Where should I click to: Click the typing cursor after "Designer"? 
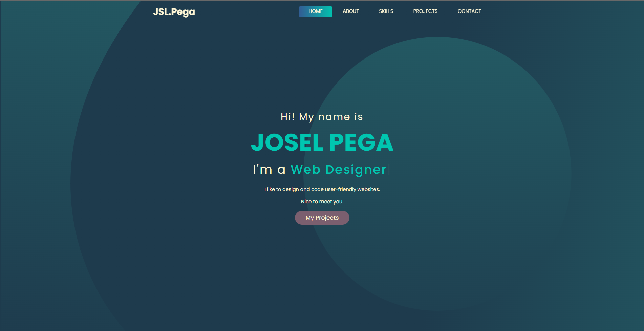[389, 170]
